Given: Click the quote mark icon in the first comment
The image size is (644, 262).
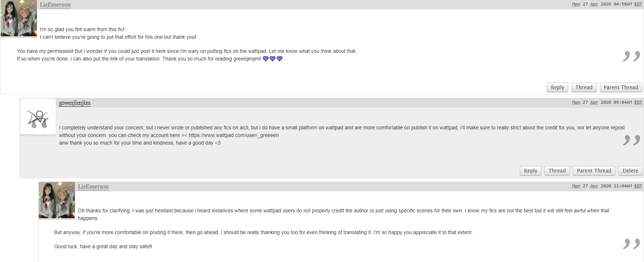Looking at the screenshot, I should click(632, 56).
